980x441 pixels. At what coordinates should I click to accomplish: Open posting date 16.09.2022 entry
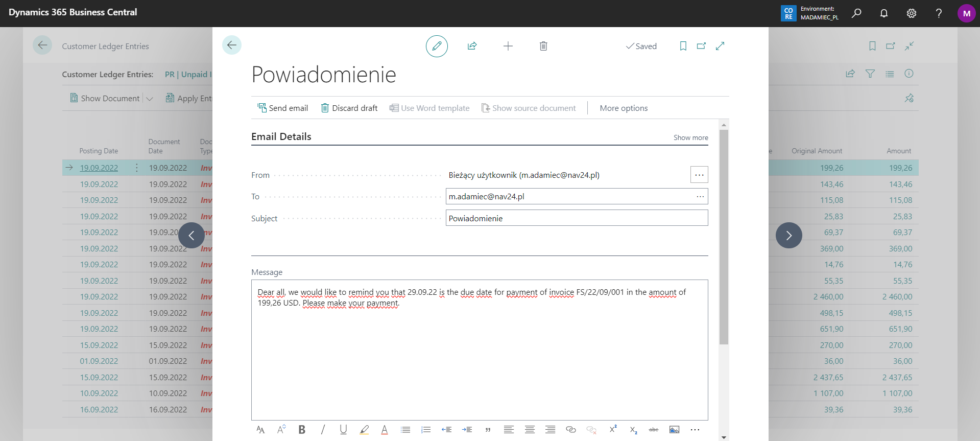point(99,409)
